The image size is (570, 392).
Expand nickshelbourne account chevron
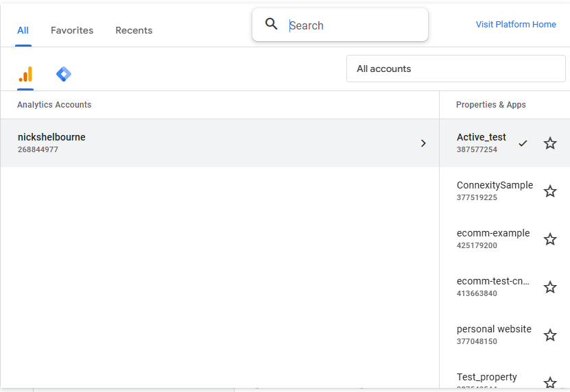(423, 143)
